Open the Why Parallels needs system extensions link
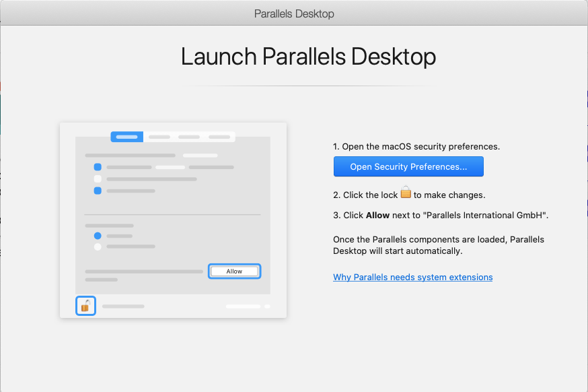588x392 pixels. [x=413, y=277]
